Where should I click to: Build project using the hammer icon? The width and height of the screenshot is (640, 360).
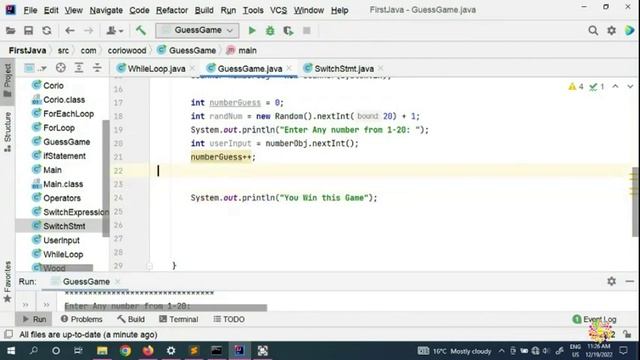click(x=141, y=30)
